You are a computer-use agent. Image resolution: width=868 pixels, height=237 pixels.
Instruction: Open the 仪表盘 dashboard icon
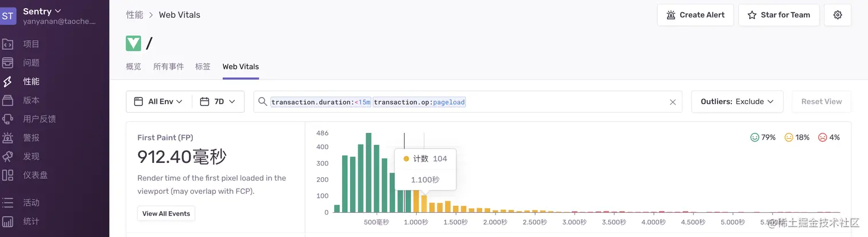tap(8, 175)
